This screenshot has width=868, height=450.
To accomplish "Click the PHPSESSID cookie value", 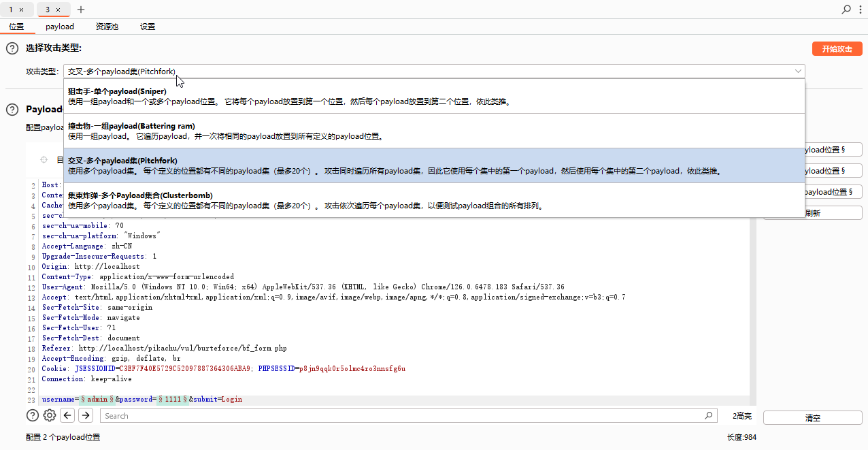I will coord(352,368).
